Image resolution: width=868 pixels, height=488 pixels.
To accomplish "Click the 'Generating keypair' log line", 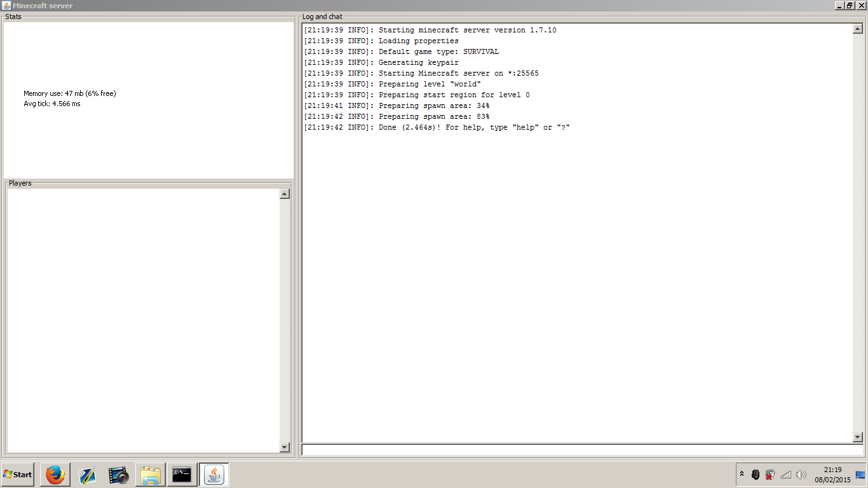I will 381,62.
